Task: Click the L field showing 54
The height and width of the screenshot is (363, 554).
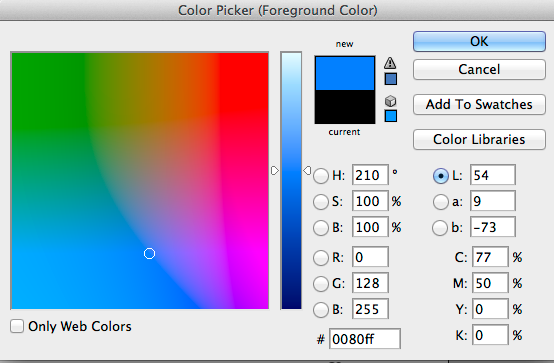Action: (x=493, y=175)
